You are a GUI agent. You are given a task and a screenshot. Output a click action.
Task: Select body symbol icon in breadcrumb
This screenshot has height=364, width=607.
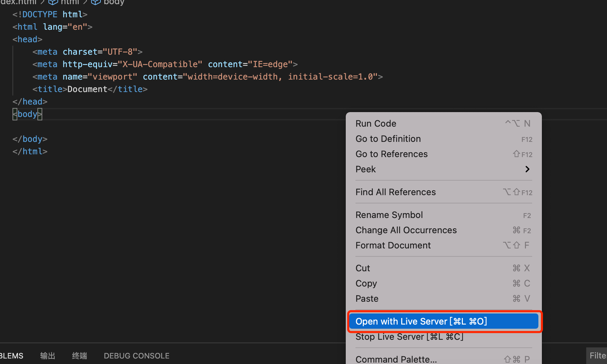point(96,2)
